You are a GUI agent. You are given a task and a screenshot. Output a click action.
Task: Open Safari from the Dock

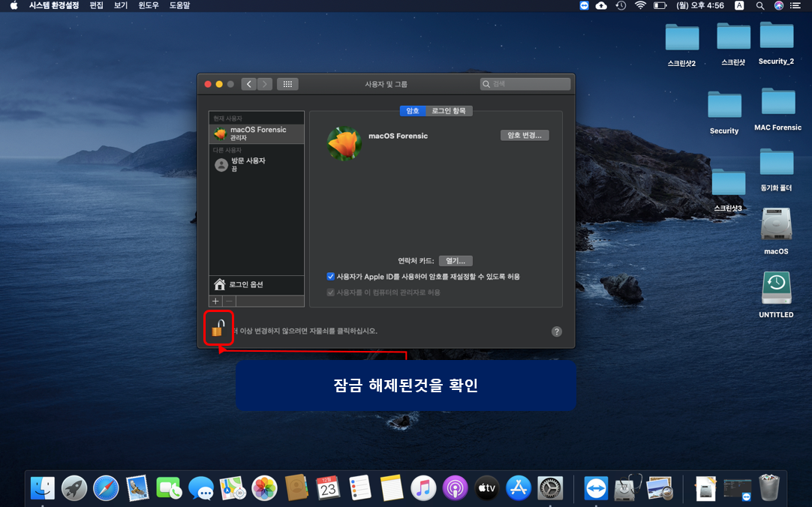pyautogui.click(x=106, y=488)
